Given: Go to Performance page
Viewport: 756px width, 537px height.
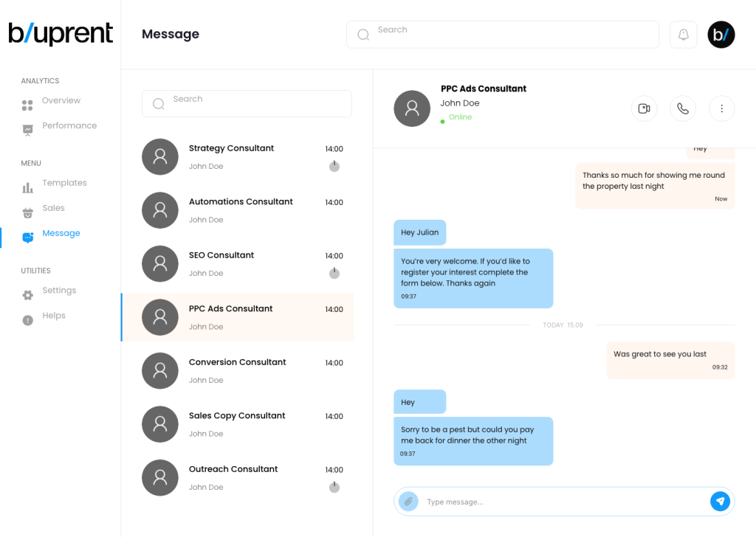Looking at the screenshot, I should pos(69,126).
